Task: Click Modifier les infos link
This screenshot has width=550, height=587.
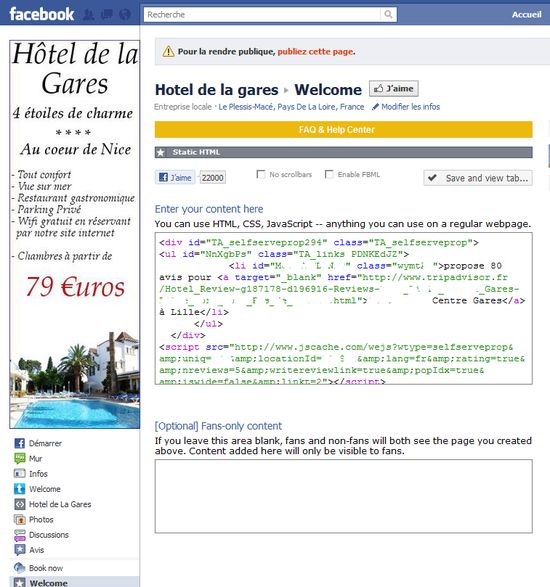Action: (x=410, y=107)
